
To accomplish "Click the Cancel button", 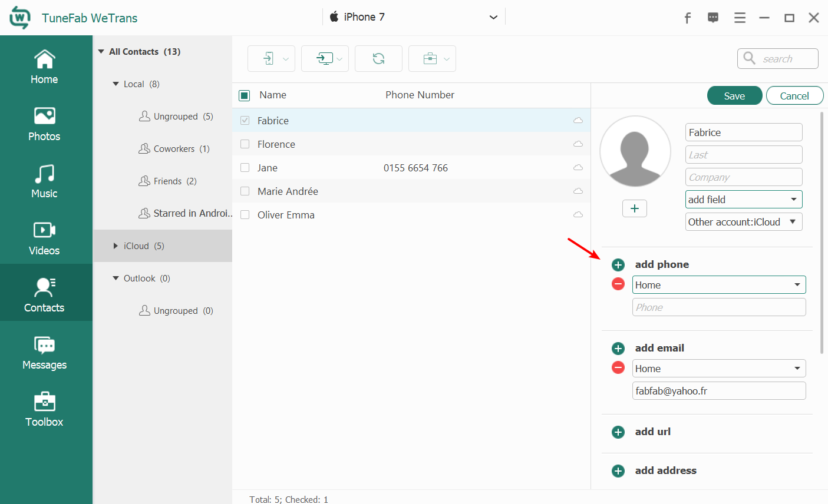I will pos(794,96).
